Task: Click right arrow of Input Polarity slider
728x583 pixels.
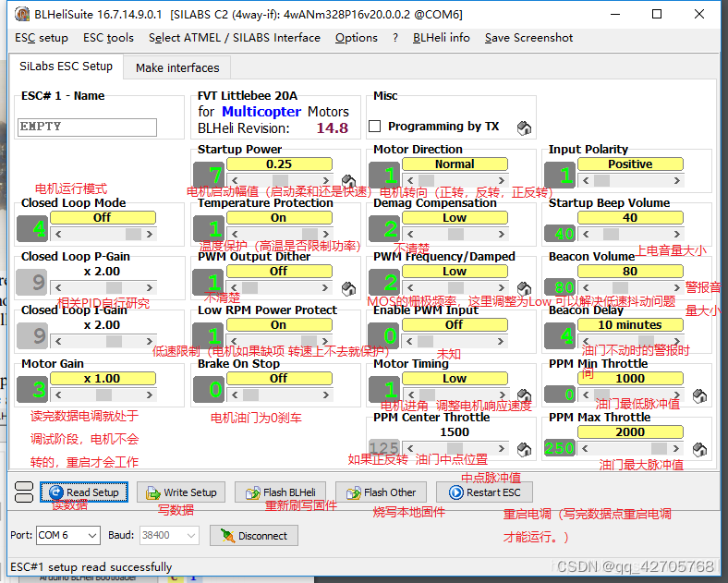Action: pos(676,180)
